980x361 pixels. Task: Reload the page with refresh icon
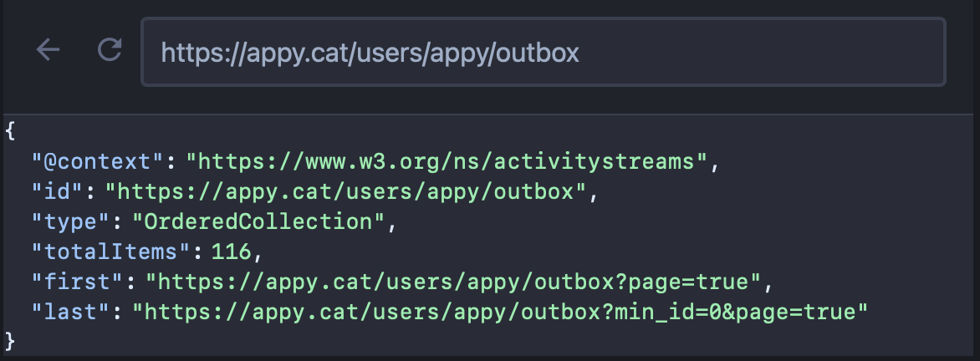[110, 50]
